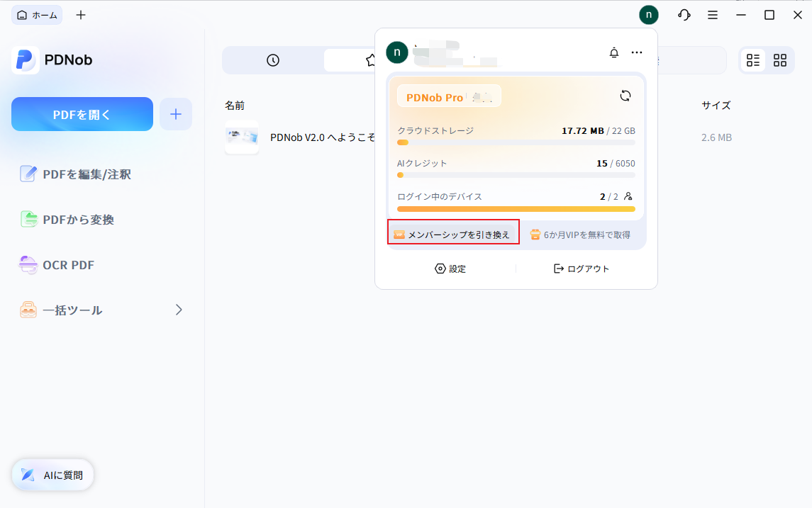
Task: Click the クラウドストレージ progress bar
Action: coord(516,143)
